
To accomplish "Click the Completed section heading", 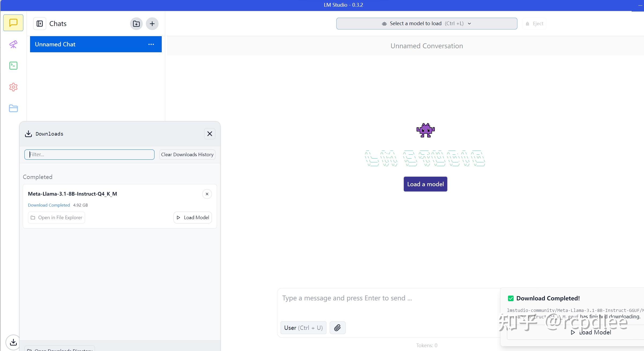I will pyautogui.click(x=38, y=177).
